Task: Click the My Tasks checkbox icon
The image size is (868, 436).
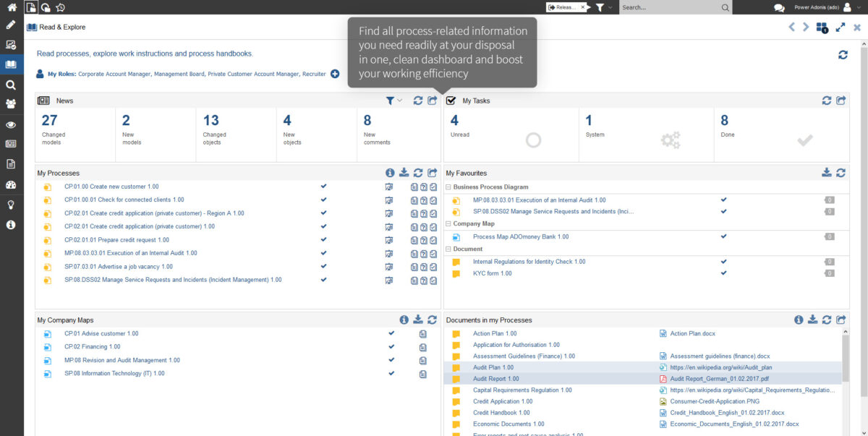Action: point(451,101)
